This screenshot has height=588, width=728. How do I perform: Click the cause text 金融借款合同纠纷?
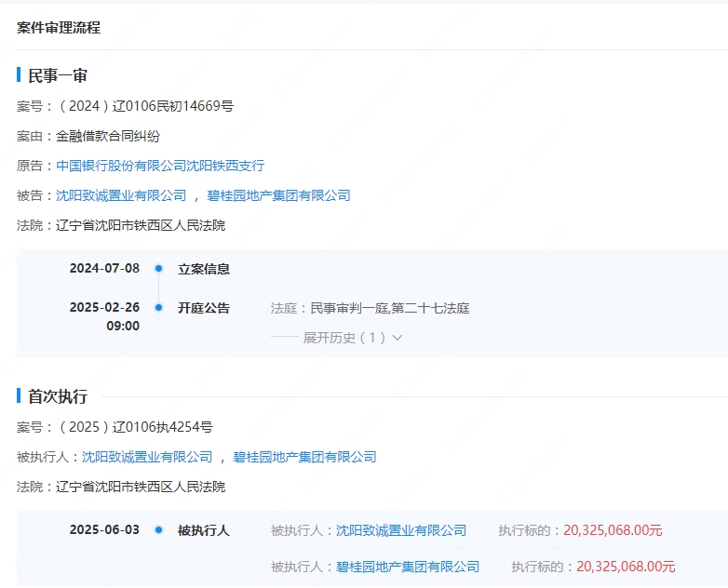point(108,136)
